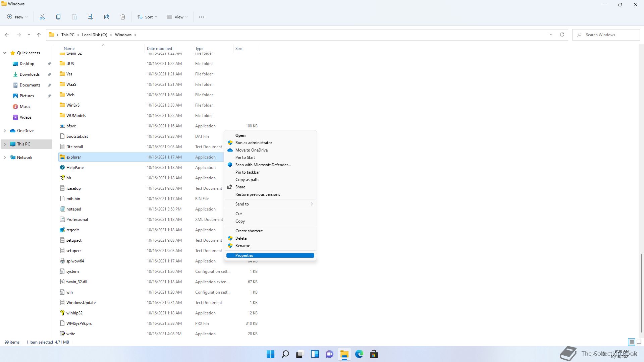Open the See more ellipsis menu
Screen dimensions: 644x362
click(202, 17)
